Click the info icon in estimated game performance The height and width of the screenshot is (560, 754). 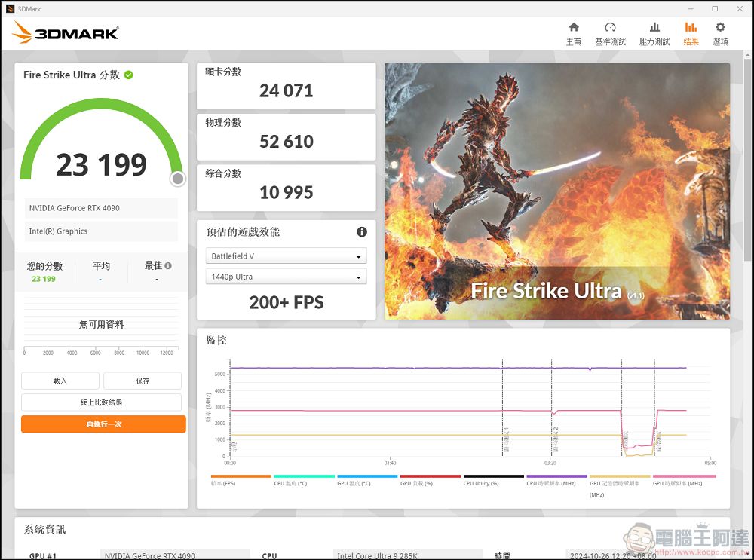pos(362,231)
